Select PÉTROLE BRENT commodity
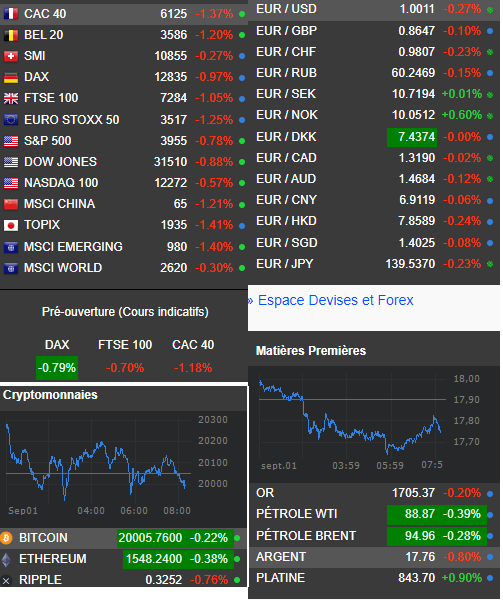The height and width of the screenshot is (600, 503). [x=306, y=536]
